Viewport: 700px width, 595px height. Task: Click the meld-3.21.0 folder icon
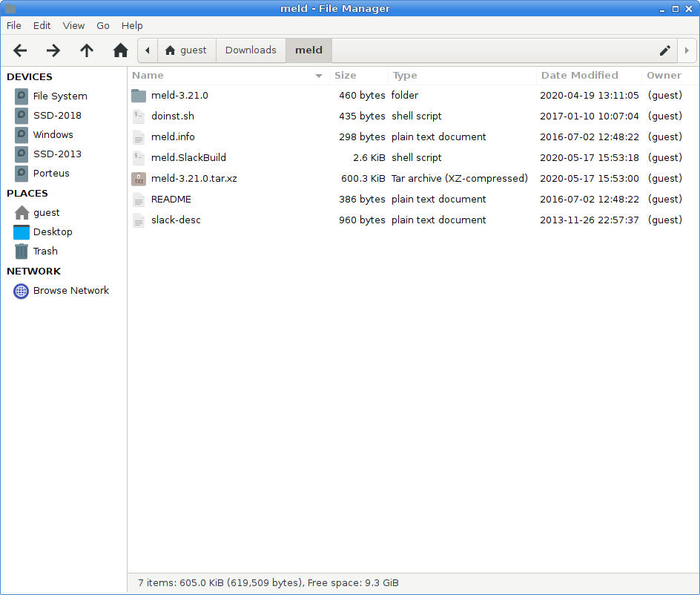[x=139, y=96]
